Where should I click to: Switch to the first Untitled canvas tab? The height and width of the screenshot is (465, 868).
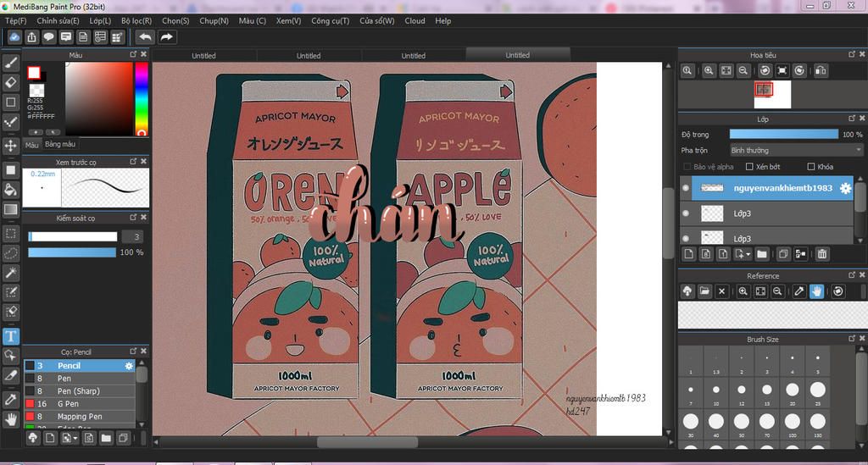point(203,55)
